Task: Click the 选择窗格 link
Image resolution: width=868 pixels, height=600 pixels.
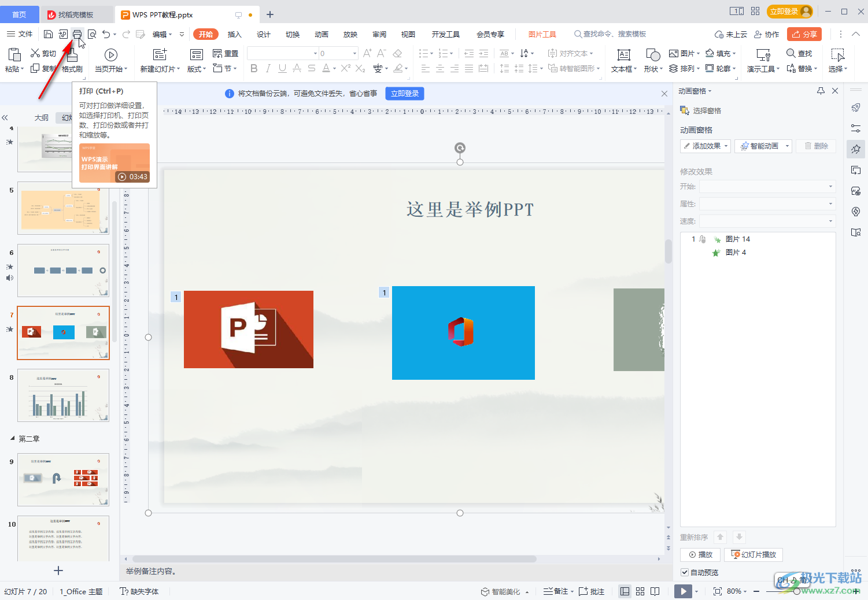Action: 701,110
